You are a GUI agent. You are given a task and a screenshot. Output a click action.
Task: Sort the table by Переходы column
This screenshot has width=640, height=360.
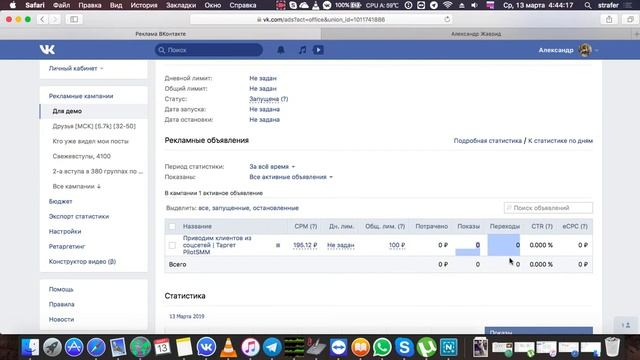(504, 226)
